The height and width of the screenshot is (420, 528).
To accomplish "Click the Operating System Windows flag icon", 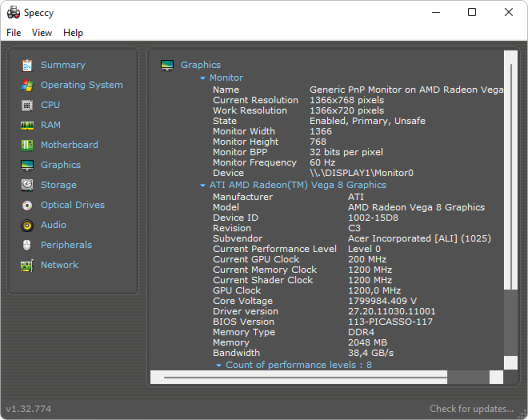I will pyautogui.click(x=27, y=85).
